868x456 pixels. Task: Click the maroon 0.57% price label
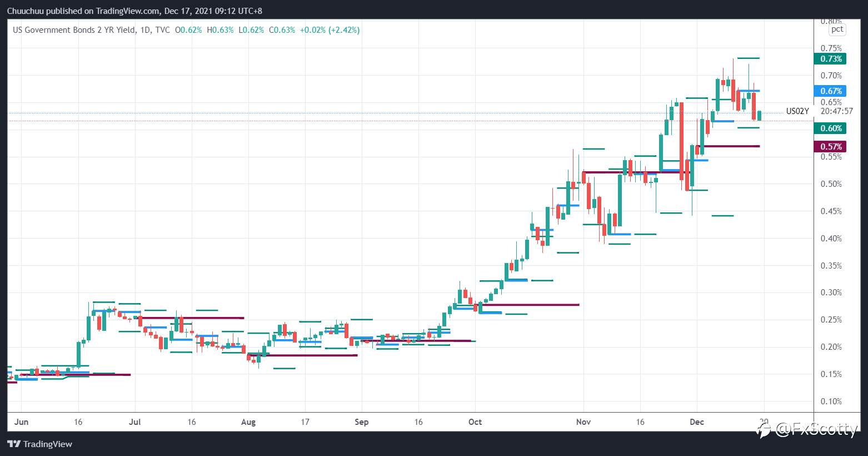pyautogui.click(x=830, y=147)
